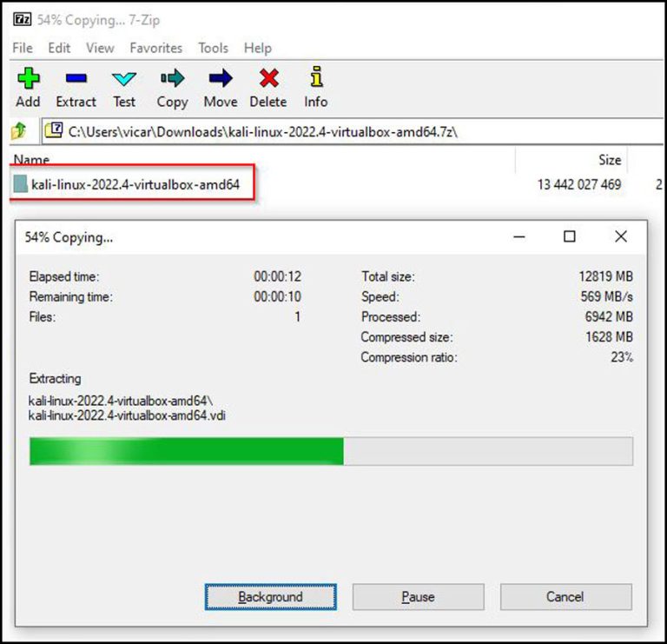This screenshot has height=644, width=667.
Task: Click the red X Delete icon
Action: (268, 80)
